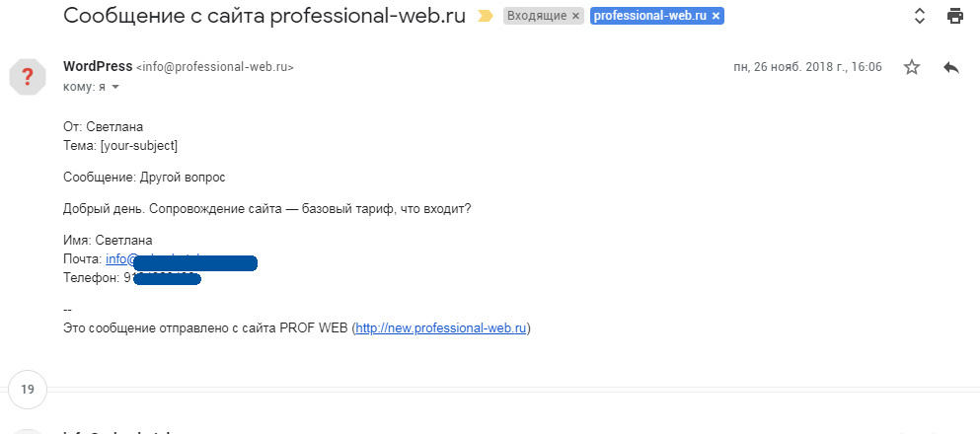Click the collapsed message line below the divider

(x=490, y=430)
